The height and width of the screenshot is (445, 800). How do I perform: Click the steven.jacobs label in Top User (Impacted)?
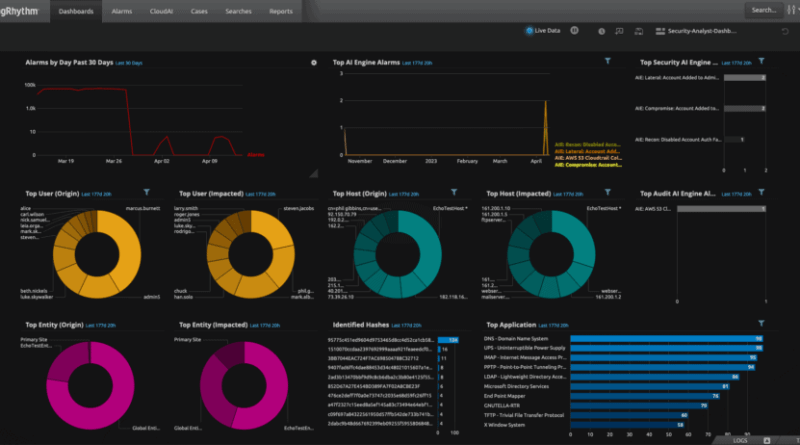point(299,208)
